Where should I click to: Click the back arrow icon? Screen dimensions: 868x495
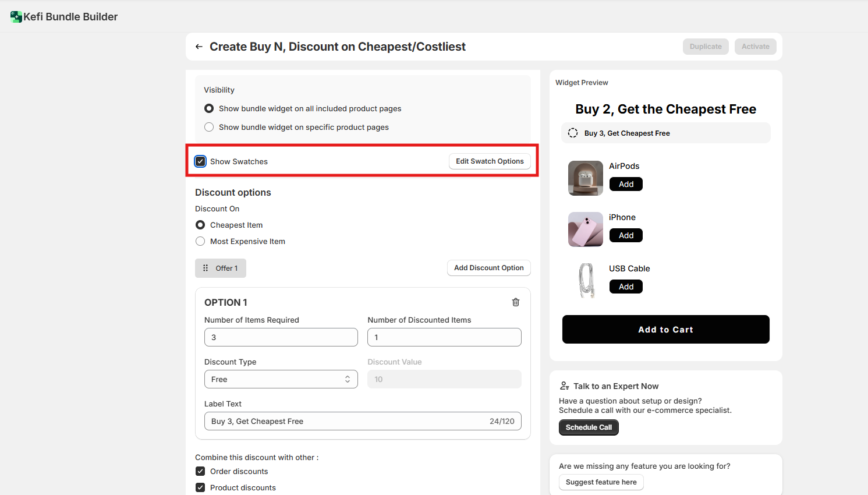pyautogui.click(x=199, y=47)
